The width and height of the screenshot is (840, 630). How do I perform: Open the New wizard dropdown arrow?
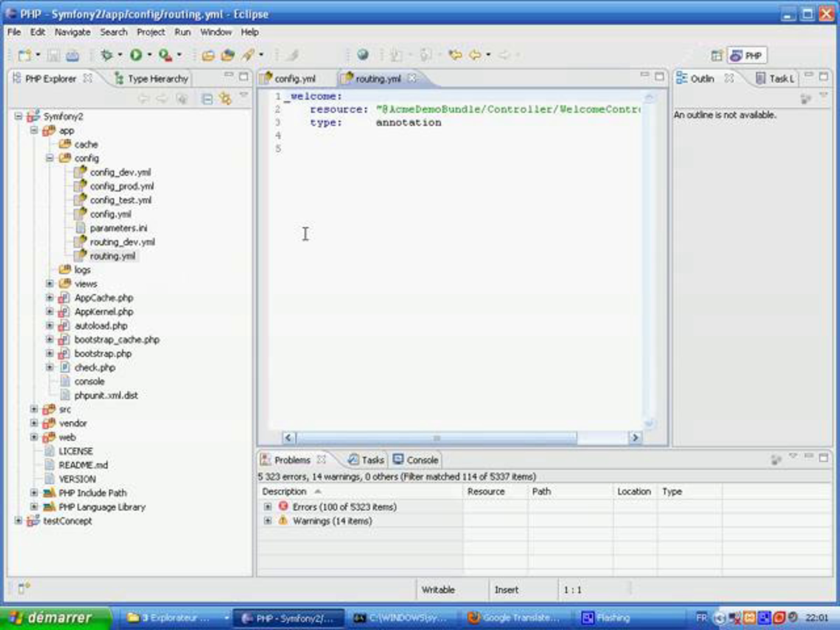pyautogui.click(x=38, y=55)
